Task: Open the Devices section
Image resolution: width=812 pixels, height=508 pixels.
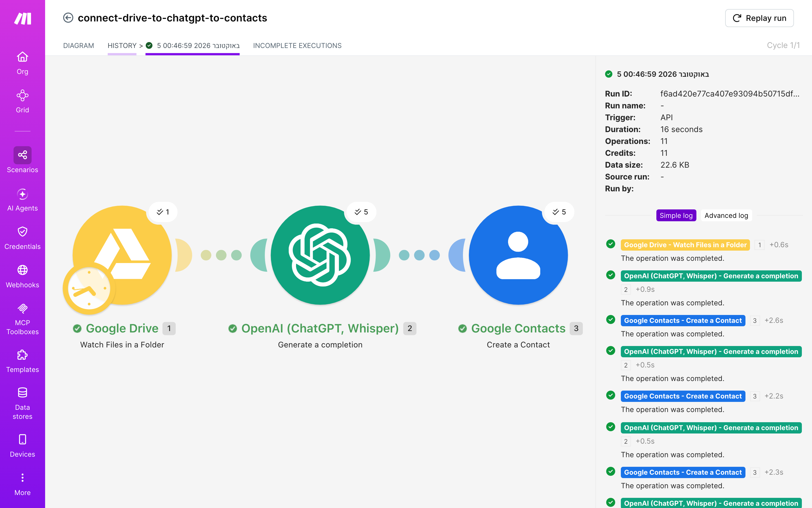Action: point(23,446)
